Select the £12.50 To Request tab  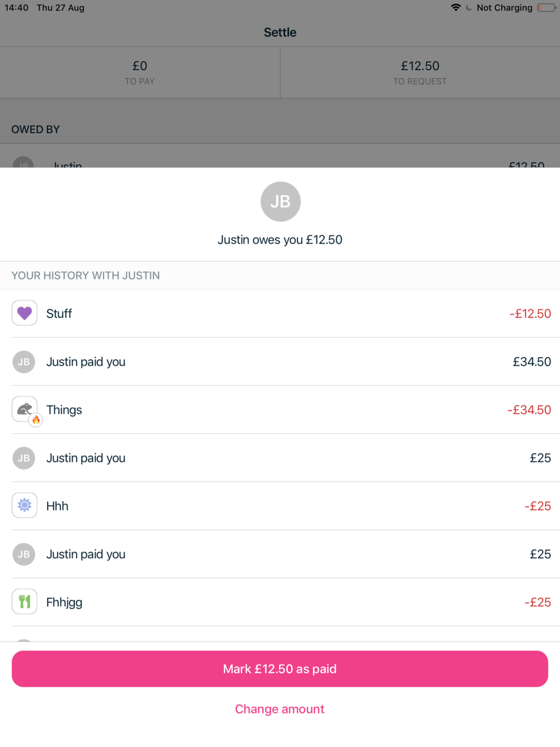tap(419, 73)
